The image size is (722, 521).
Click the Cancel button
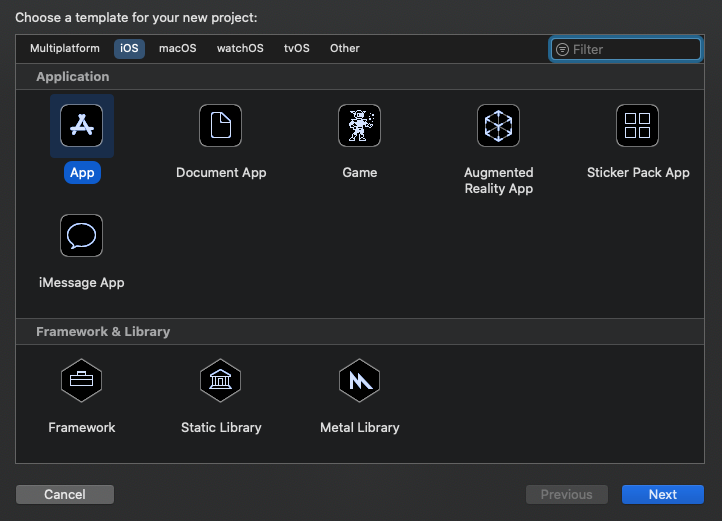(x=65, y=494)
